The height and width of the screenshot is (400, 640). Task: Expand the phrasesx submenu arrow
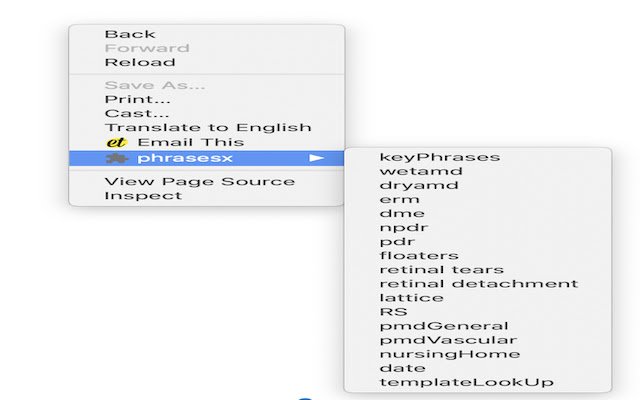[316, 158]
